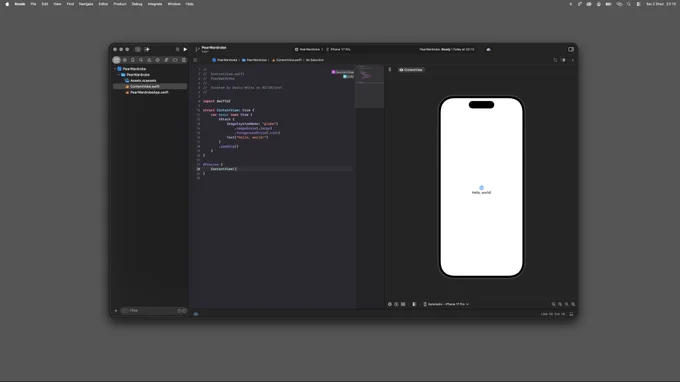Open the Test navigator diamond icon
The image size is (680, 382).
[158, 60]
